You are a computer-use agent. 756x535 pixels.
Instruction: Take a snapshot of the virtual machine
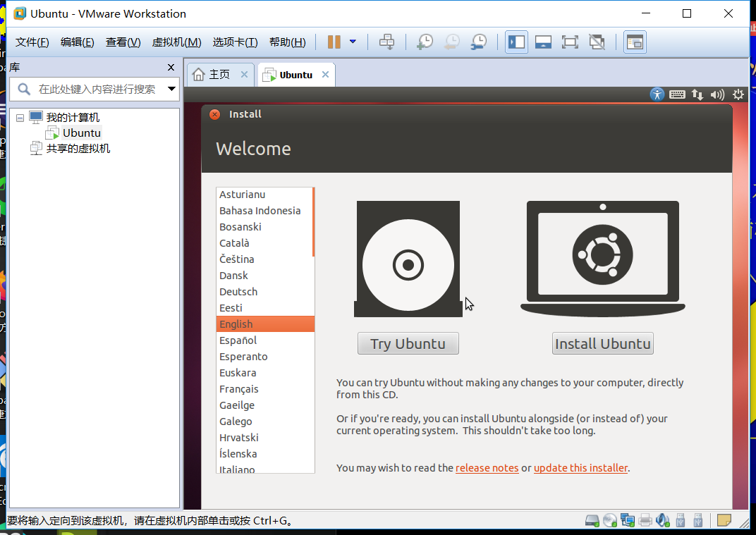tap(425, 42)
